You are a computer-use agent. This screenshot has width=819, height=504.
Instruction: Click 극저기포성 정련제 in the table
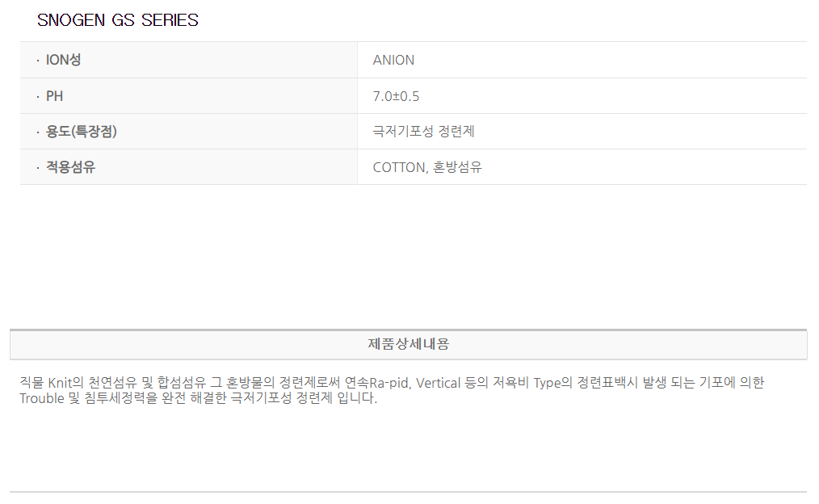[429, 132]
